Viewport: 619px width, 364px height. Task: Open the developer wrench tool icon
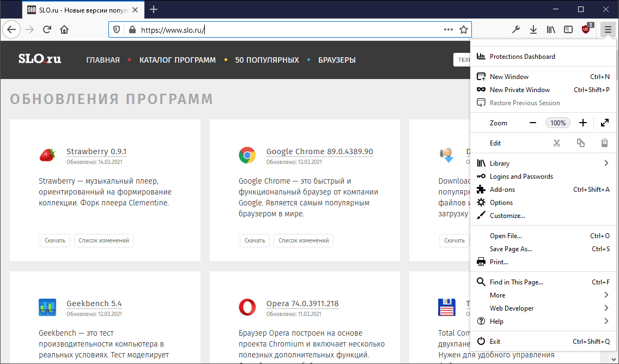[515, 29]
